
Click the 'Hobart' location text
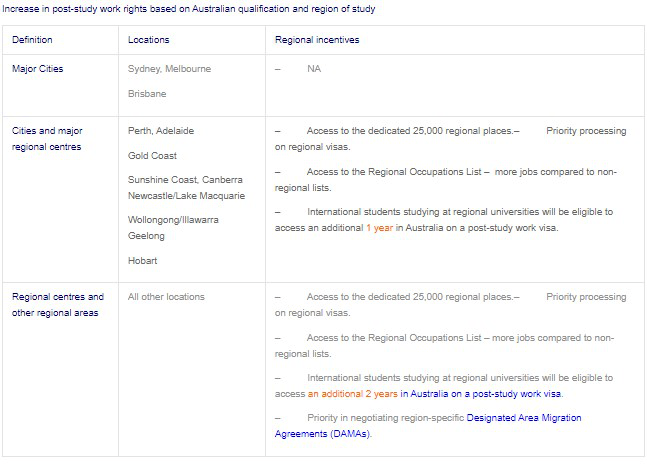pyautogui.click(x=142, y=261)
